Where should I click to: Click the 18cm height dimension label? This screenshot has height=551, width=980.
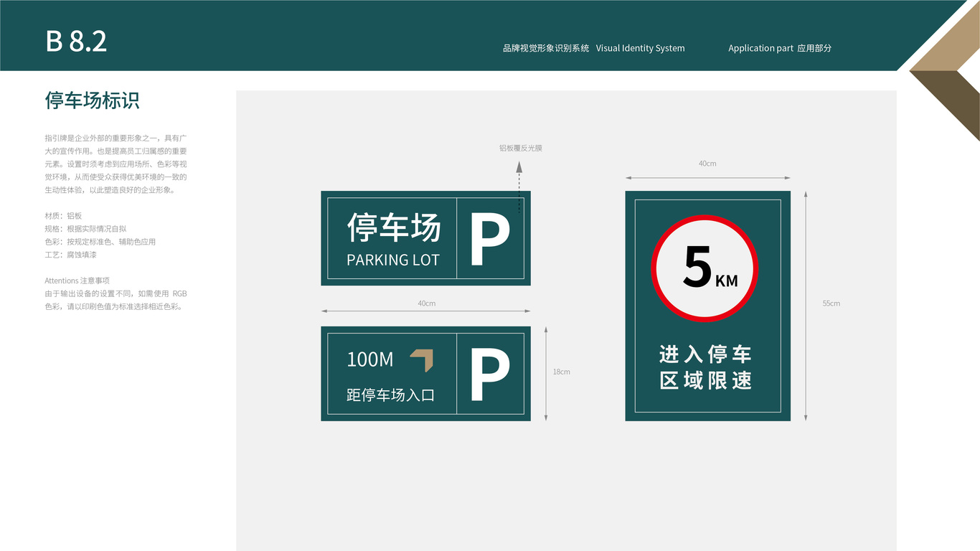coord(561,372)
